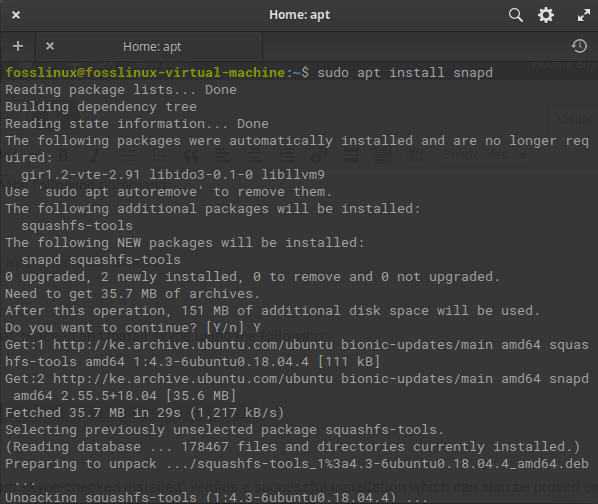Click the 'Reading database ... 178467 files' line
Viewport: 598px width, 504px height.
point(293,447)
